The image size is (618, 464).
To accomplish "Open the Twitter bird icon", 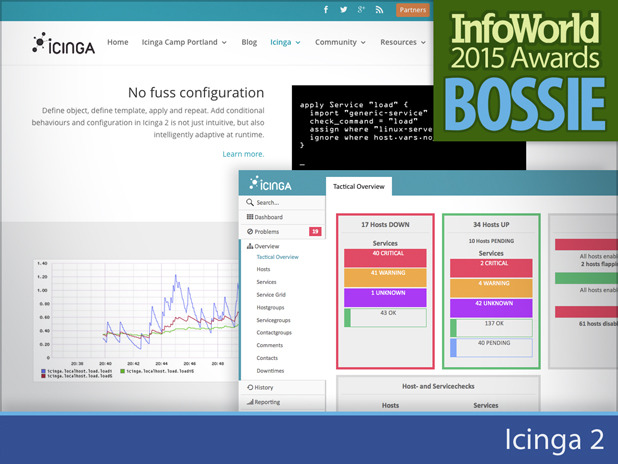I will (343, 9).
